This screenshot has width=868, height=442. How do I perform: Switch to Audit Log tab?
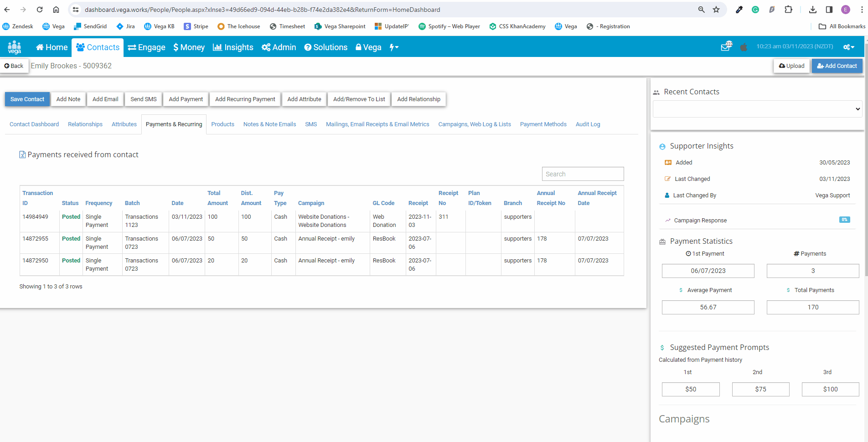coord(588,124)
